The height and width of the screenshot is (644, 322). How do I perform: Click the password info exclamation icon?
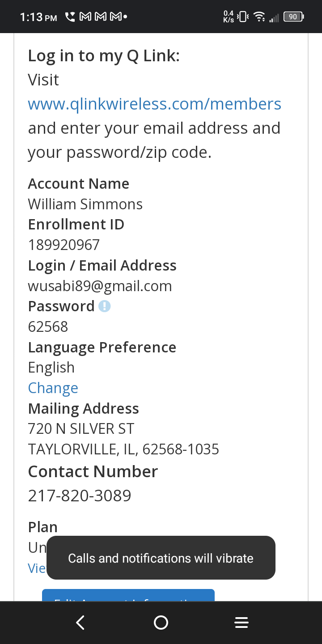(104, 306)
